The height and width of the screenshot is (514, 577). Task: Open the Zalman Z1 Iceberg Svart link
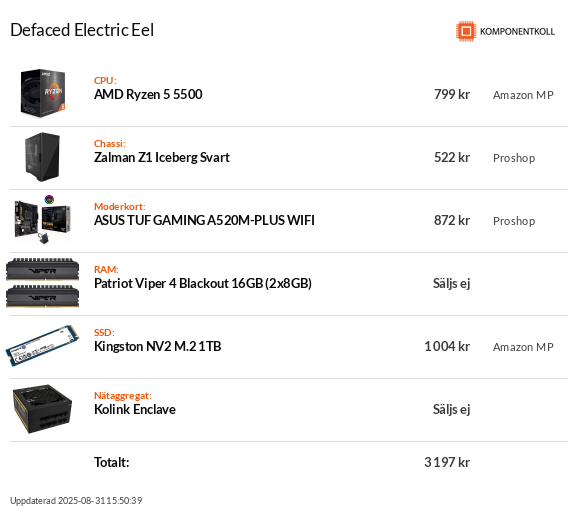(x=162, y=157)
